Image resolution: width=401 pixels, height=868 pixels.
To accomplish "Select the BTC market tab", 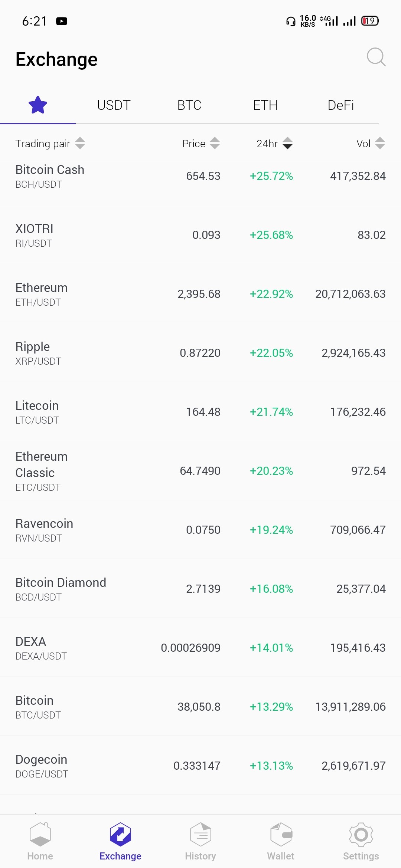I will [x=189, y=105].
